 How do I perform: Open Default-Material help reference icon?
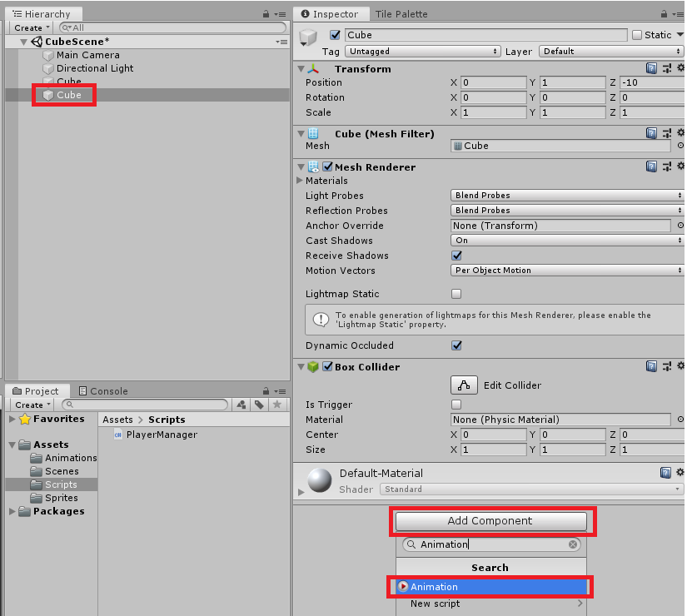(665, 472)
